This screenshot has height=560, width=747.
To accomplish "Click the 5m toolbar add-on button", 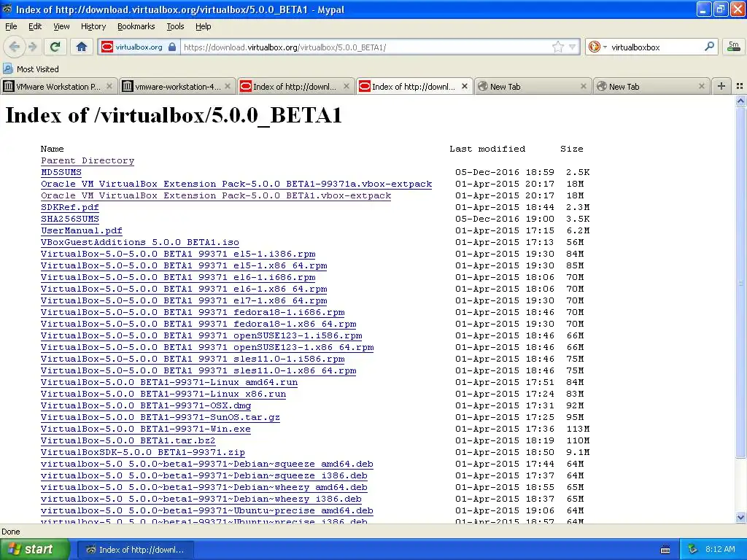I will (734, 47).
